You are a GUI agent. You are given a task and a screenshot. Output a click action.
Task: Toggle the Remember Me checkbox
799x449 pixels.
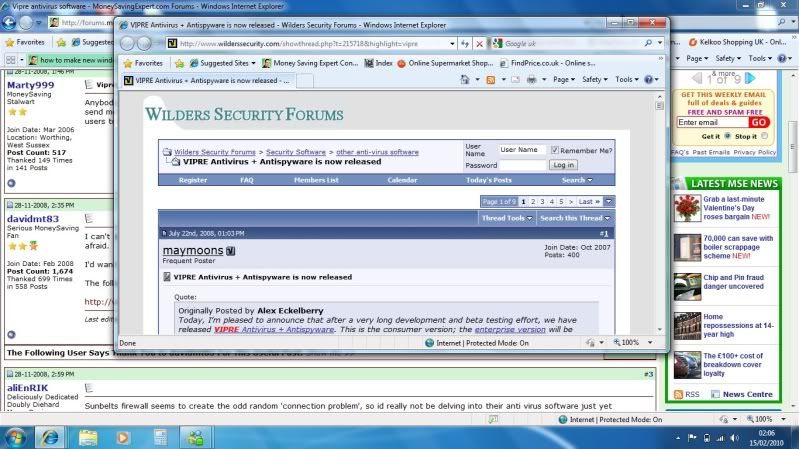coord(554,150)
